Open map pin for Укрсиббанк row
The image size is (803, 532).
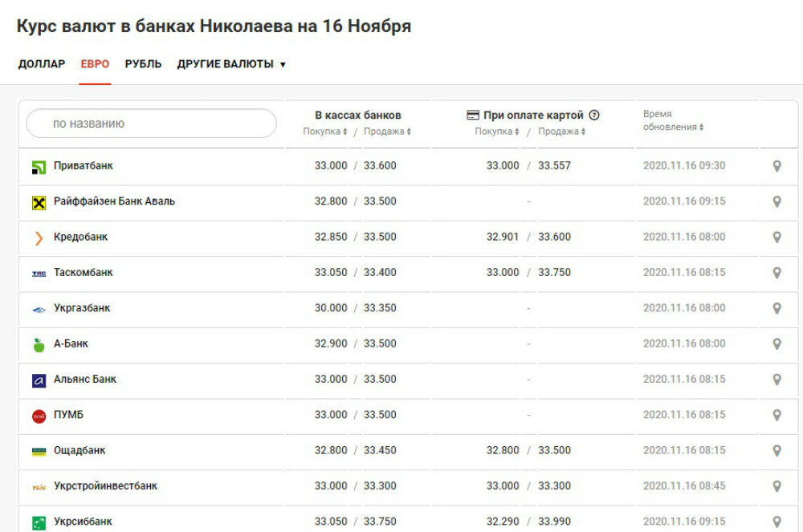tap(777, 522)
